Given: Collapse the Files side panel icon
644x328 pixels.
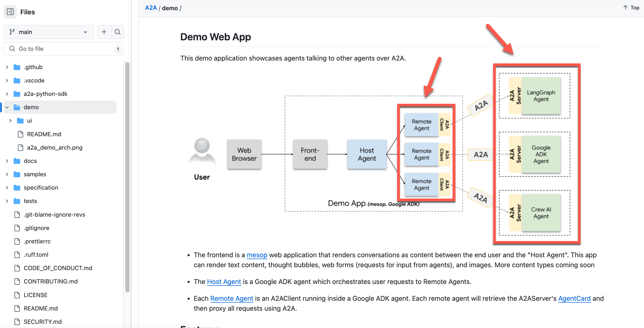Looking at the screenshot, I should 10,12.
